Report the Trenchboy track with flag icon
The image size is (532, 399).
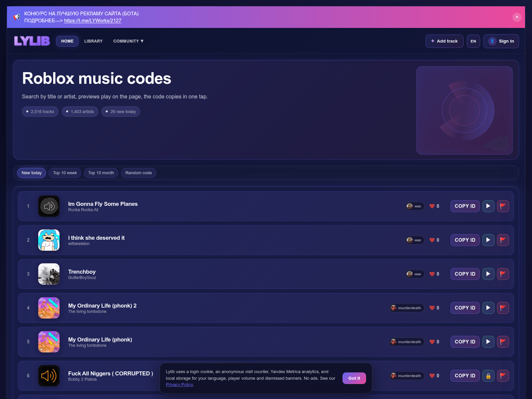point(503,274)
